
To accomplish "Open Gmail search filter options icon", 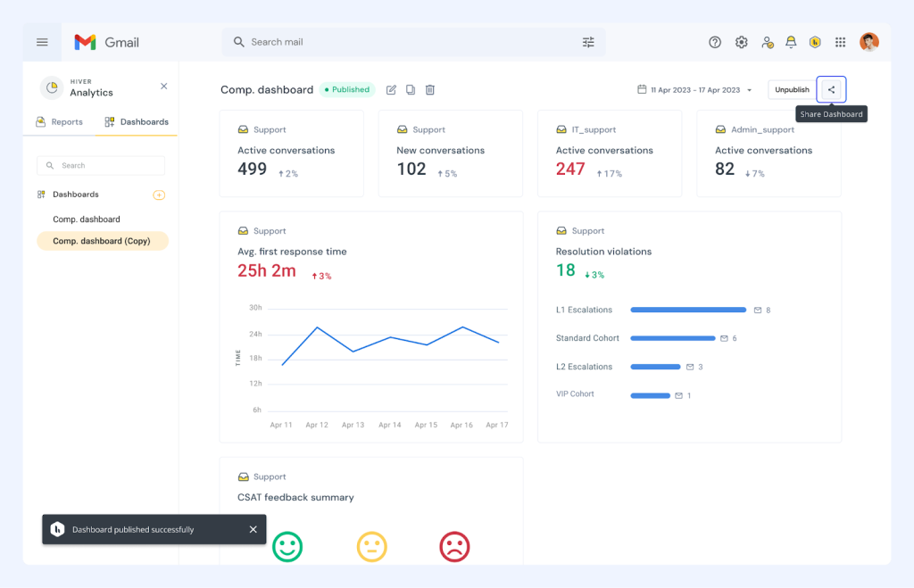I will pos(587,42).
